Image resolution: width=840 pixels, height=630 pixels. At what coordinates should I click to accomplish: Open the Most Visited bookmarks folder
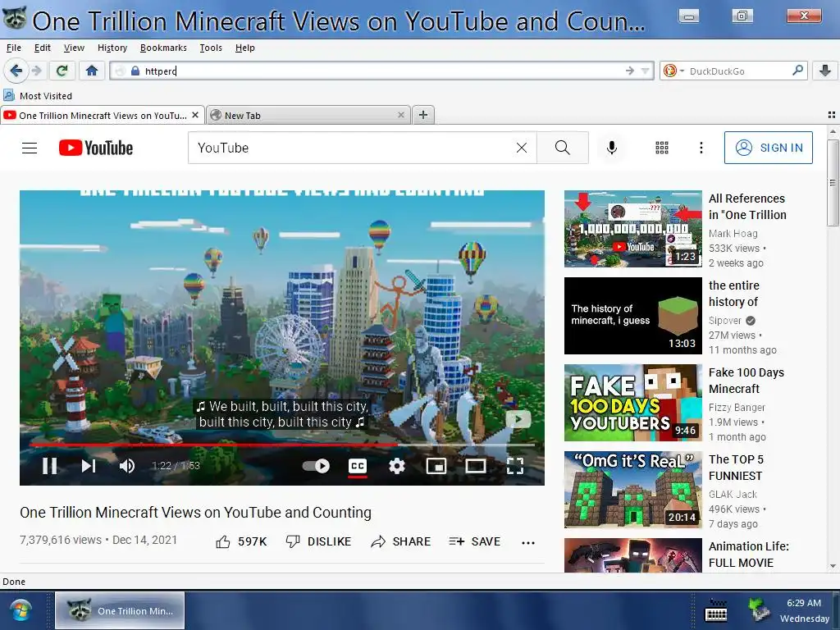(x=38, y=96)
